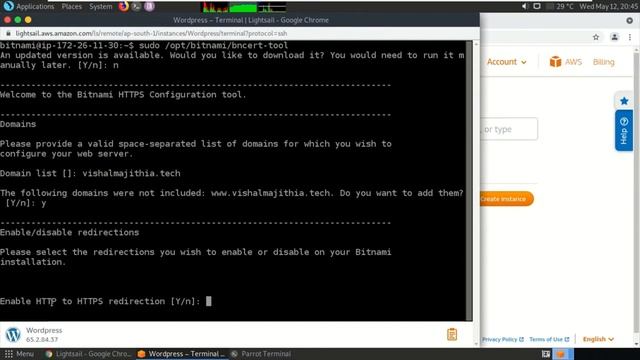Click the orange workspace icon in the taskbar
The width and height of the screenshot is (640, 360).
pyautogui.click(x=561, y=354)
